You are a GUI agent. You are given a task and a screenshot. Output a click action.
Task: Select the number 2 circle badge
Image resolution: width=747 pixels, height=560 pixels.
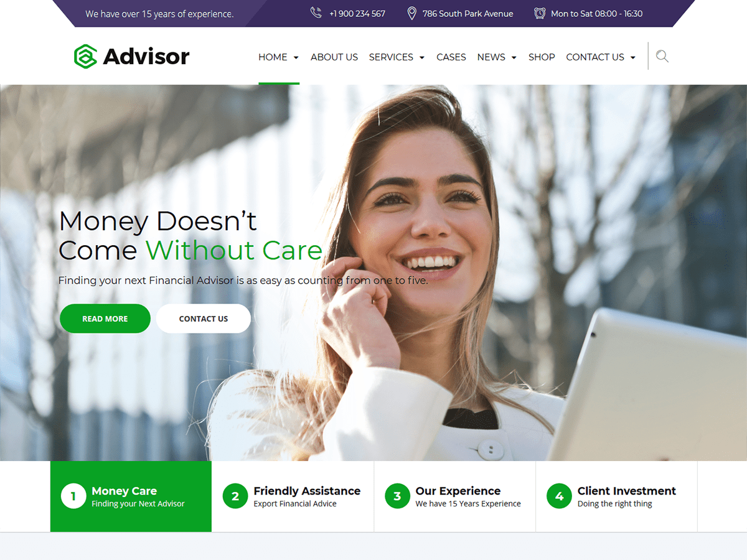point(235,497)
